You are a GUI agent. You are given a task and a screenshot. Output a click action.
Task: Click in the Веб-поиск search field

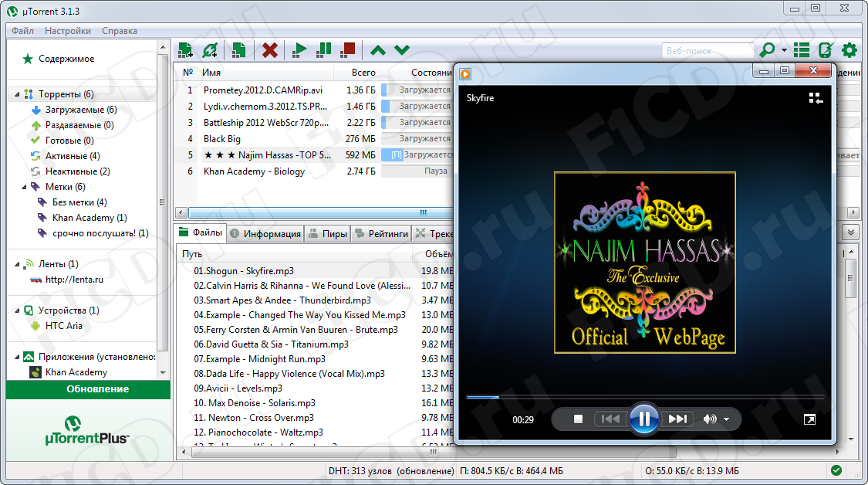click(x=708, y=50)
